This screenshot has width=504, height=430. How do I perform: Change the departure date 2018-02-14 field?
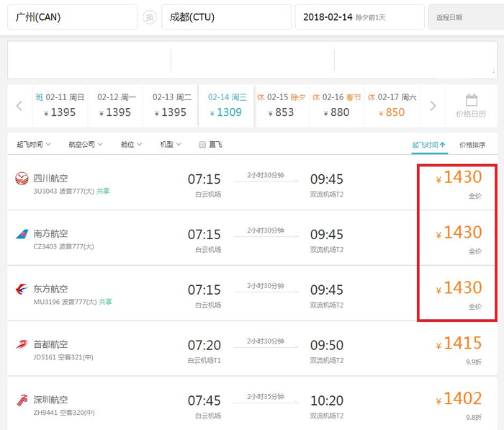(x=360, y=17)
